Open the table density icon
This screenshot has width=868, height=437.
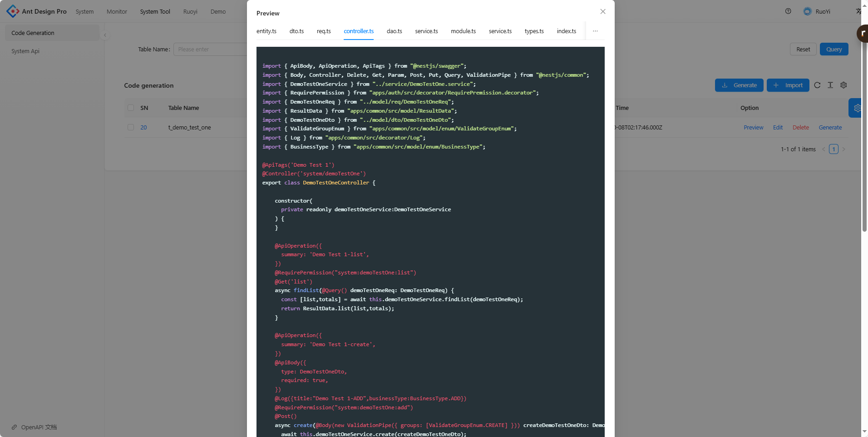[x=830, y=85]
